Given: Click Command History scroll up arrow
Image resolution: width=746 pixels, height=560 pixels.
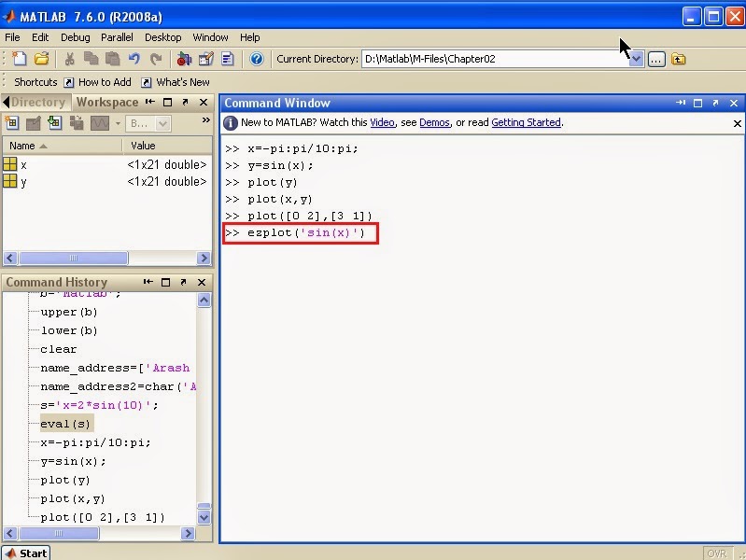Looking at the screenshot, I should (x=204, y=301).
